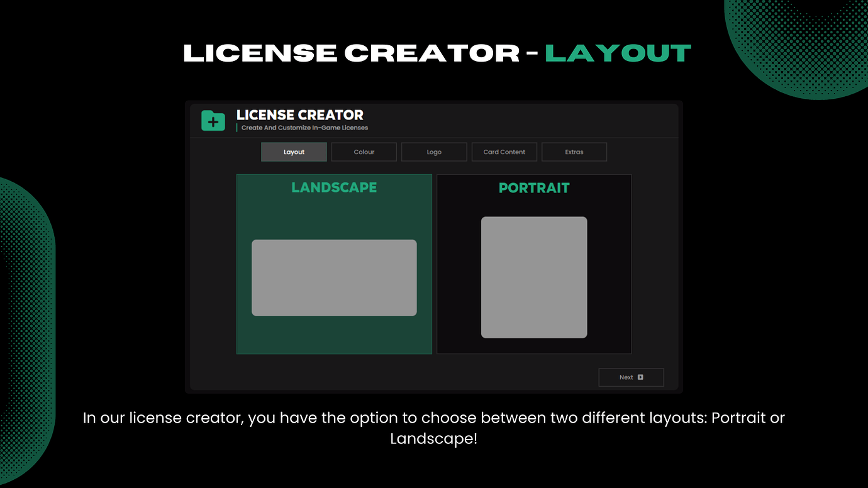This screenshot has width=868, height=488.
Task: Select the Portrait layout card
Action: [x=534, y=263]
